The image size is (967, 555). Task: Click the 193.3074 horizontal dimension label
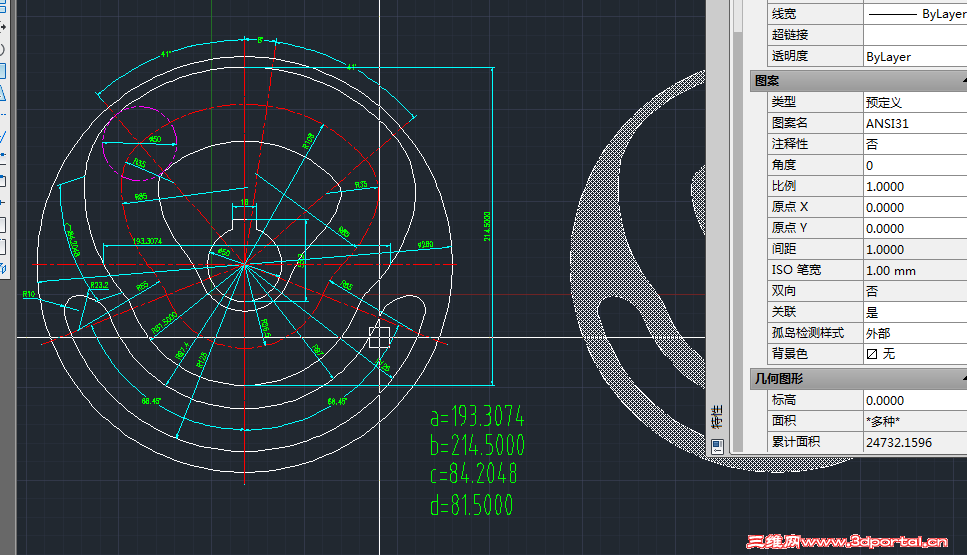[x=147, y=241]
